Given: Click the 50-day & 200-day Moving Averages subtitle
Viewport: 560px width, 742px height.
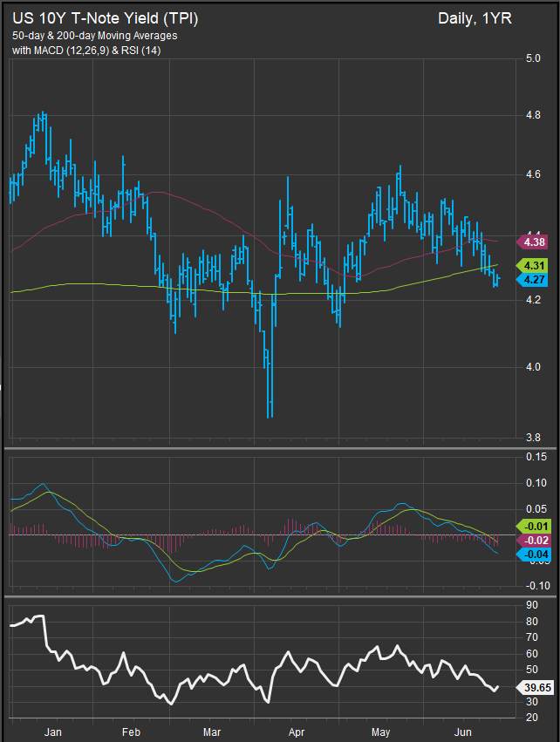Looking at the screenshot, I should point(94,35).
